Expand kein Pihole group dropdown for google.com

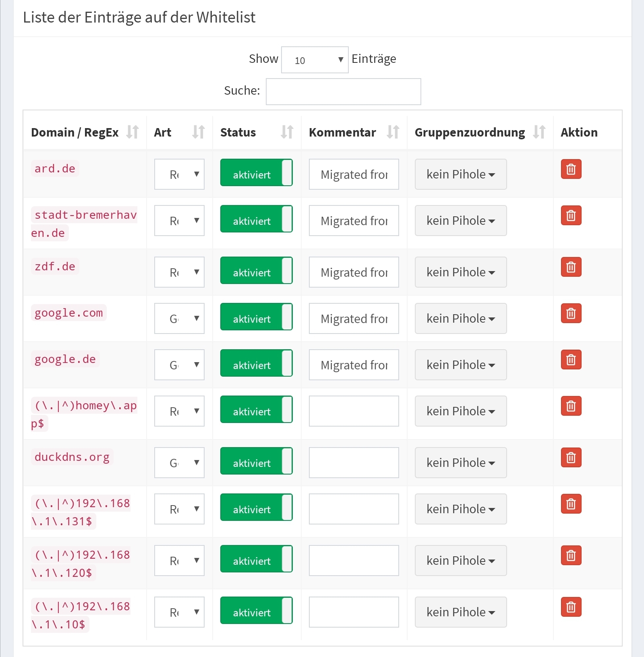(x=460, y=319)
